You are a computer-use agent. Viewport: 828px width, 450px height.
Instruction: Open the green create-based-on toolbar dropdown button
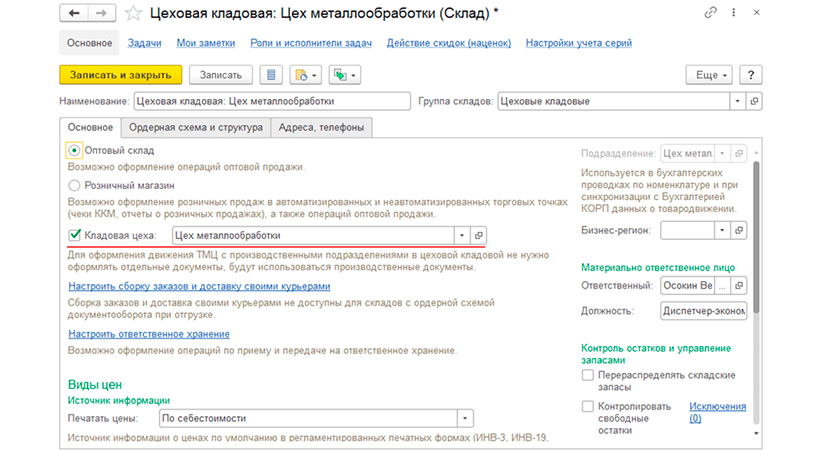tap(344, 75)
